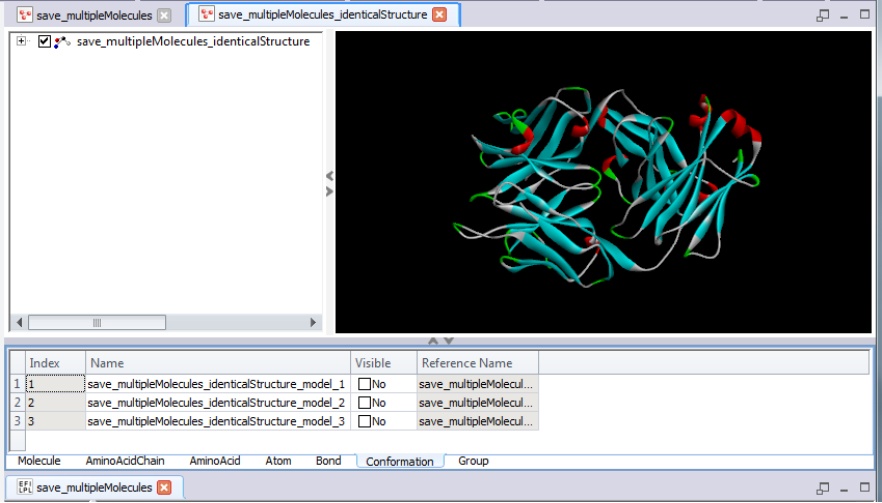Toggle Visible checkbox for model_2
This screenshot has width=882, height=503.
[x=364, y=403]
